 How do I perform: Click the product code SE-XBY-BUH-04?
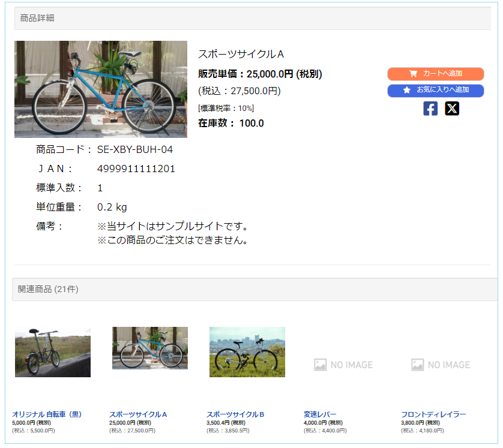click(x=135, y=150)
